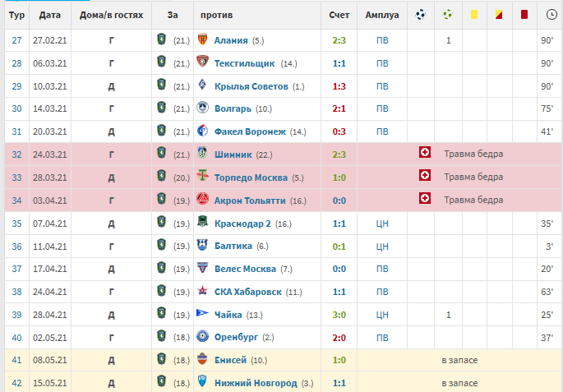The height and width of the screenshot is (392, 563).
Task: Click the minutes played clock header icon
Action: click(550, 15)
